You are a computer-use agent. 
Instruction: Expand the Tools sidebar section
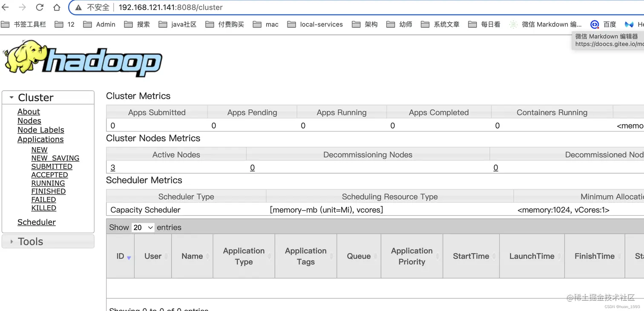30,241
